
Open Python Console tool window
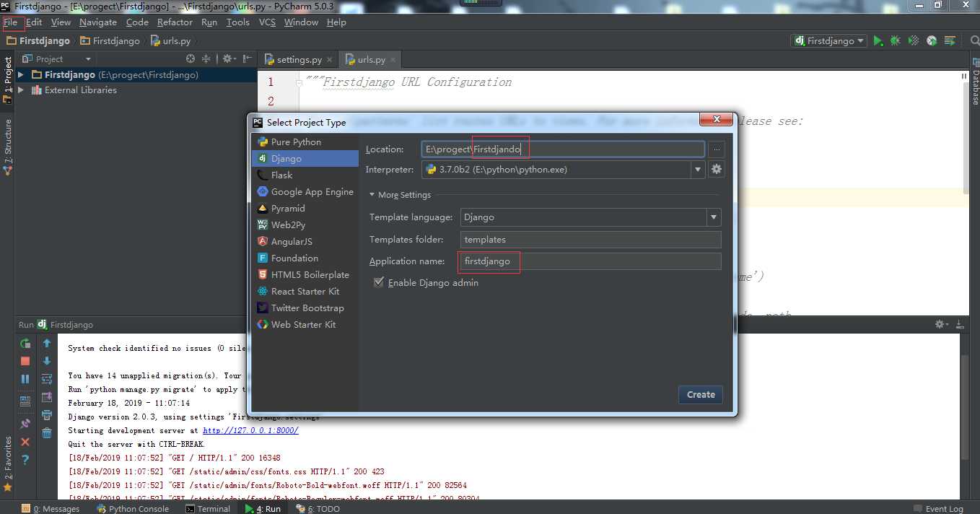click(x=133, y=509)
